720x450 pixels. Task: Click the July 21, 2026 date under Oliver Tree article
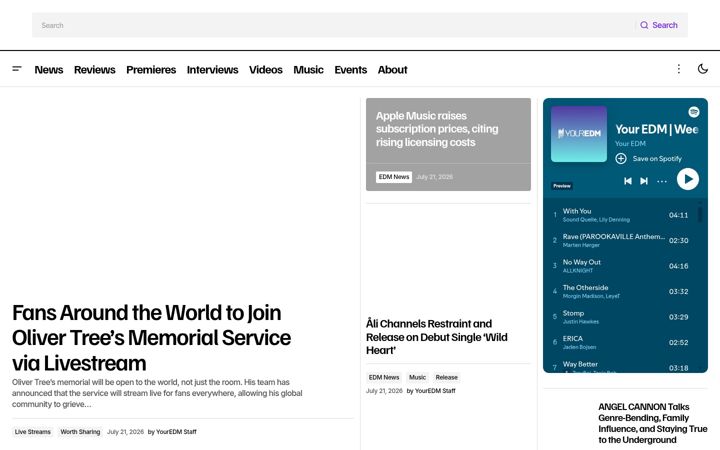click(x=125, y=432)
